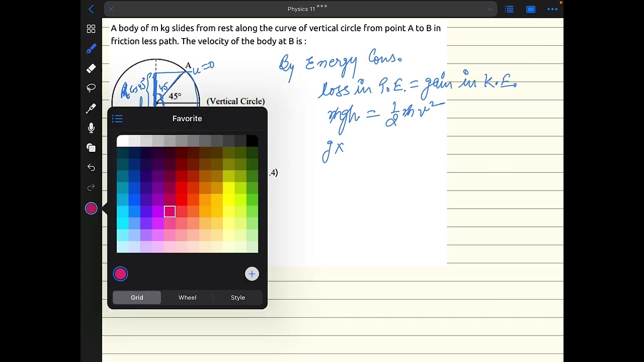The image size is (644, 362).
Task: Switch to the Wheel tab
Action: [187, 298]
